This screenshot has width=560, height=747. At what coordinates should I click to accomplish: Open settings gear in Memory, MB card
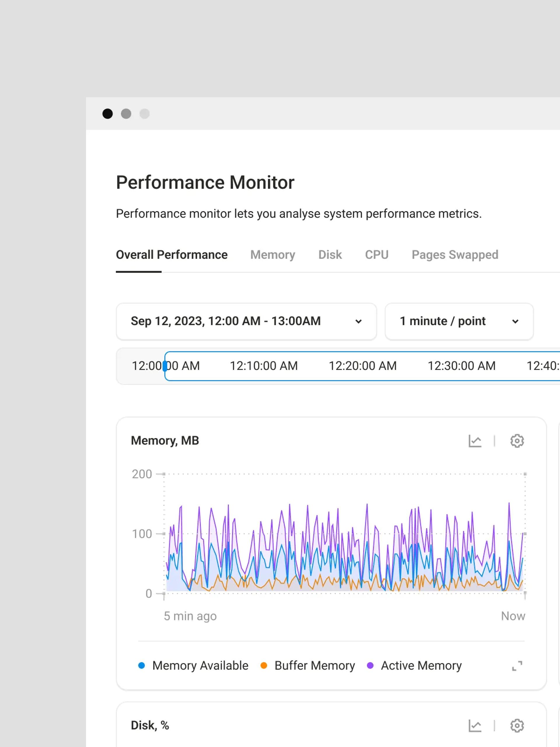[517, 441]
